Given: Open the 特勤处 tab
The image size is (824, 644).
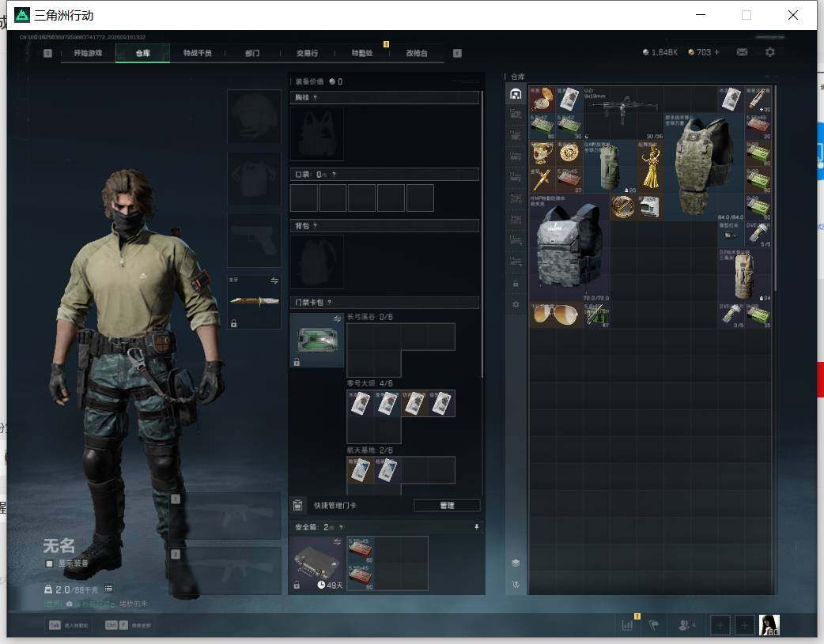Looking at the screenshot, I should (362, 53).
